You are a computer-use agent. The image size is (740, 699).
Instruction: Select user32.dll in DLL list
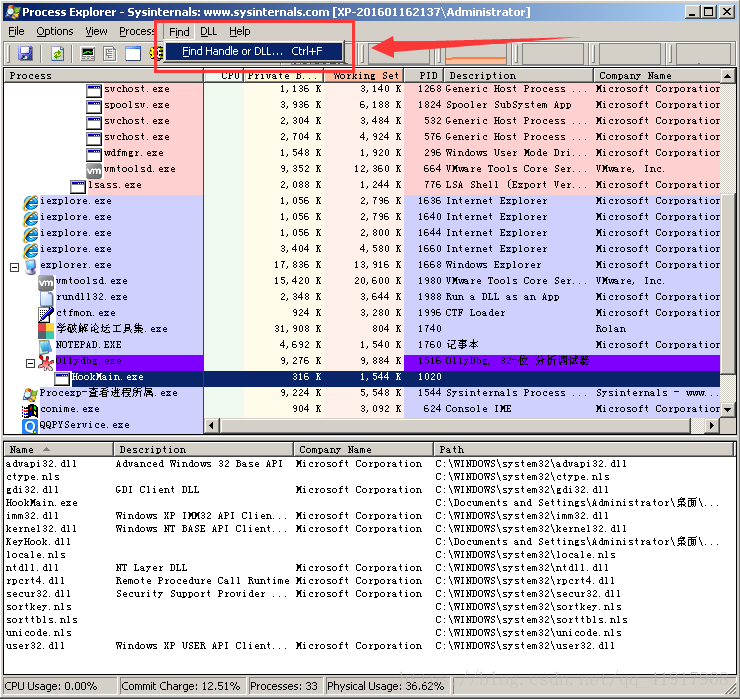coord(35,646)
